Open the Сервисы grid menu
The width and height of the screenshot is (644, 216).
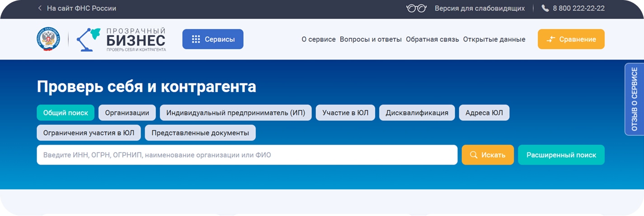coord(213,39)
